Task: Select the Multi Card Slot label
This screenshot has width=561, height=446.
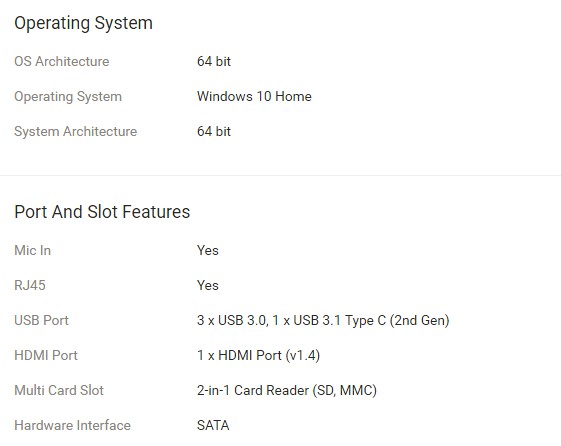Action: click(x=59, y=390)
